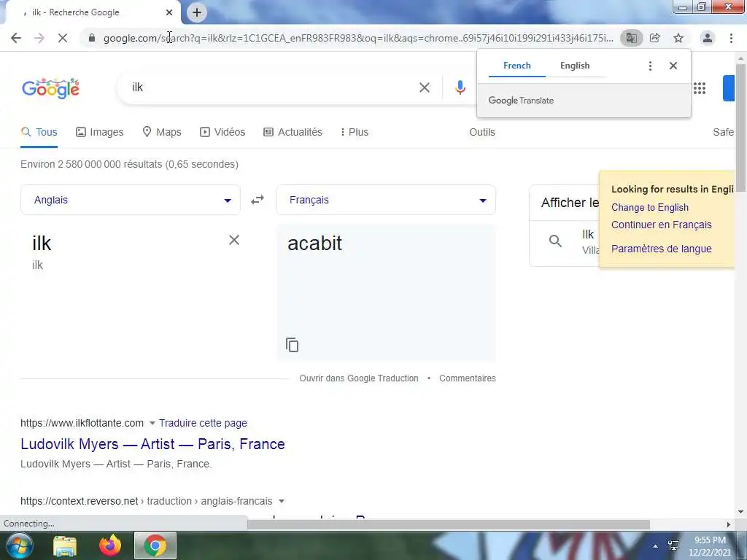Screen dimensions: 747x560
Task: Copy the translation acabit
Action: pyautogui.click(x=292, y=345)
